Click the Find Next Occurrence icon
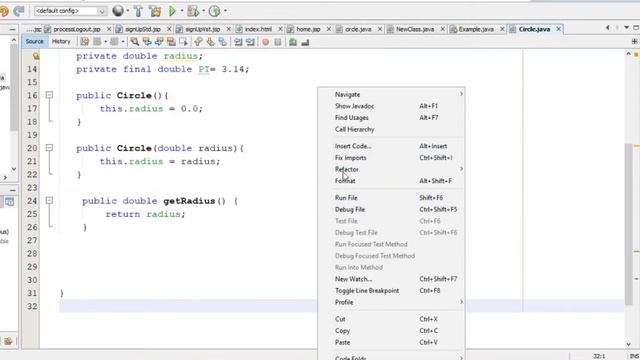The width and height of the screenshot is (640, 360). click(x=159, y=42)
